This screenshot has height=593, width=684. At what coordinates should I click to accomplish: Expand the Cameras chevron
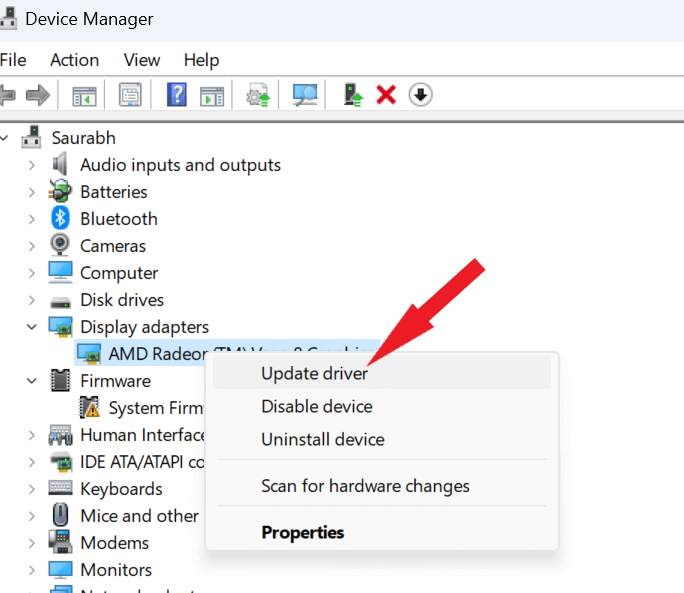[x=31, y=246]
